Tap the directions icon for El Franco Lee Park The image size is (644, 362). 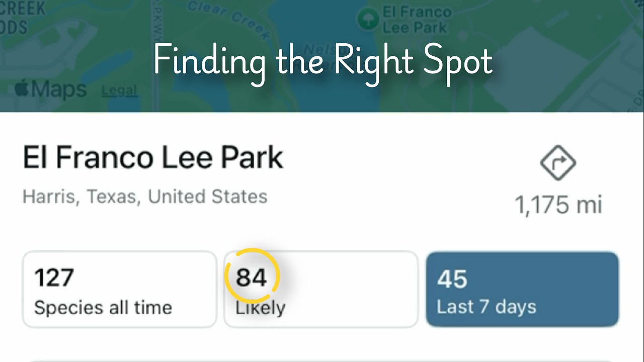(557, 162)
